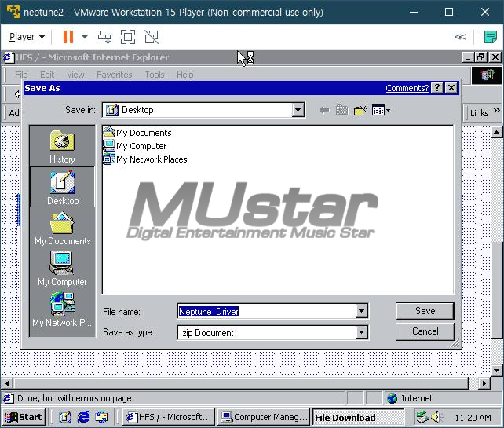This screenshot has width=504, height=428.
Task: Select History in the places bar
Action: (62, 146)
